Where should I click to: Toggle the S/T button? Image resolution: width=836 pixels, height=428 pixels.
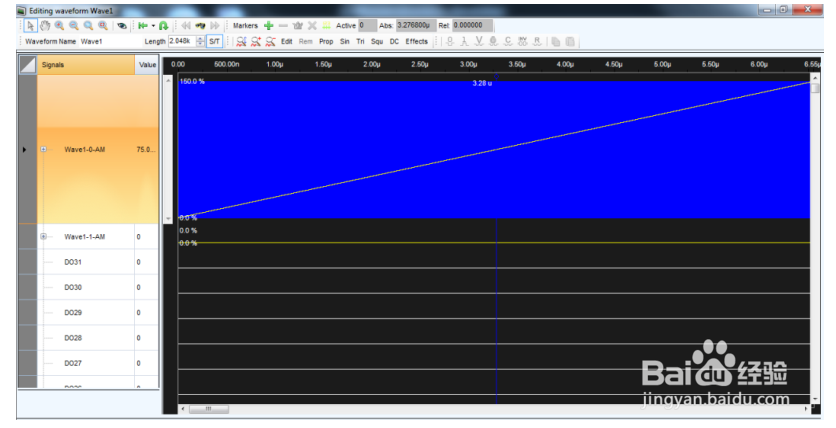pyautogui.click(x=214, y=41)
